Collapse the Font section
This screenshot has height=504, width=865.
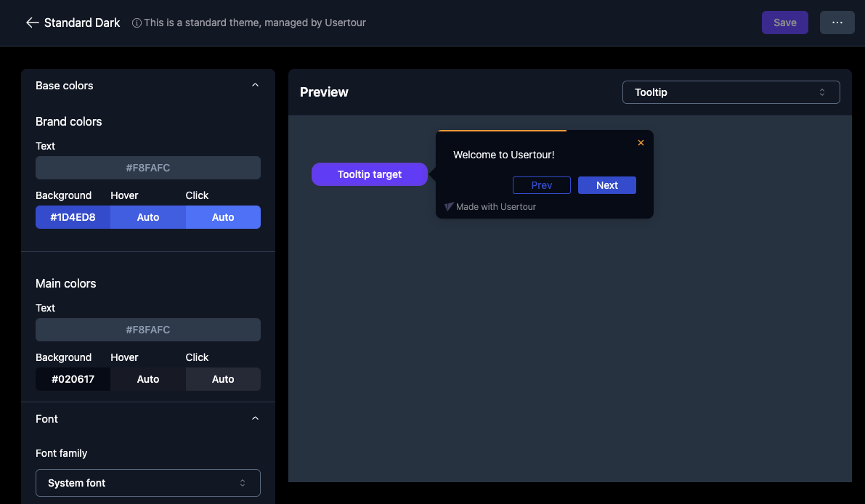click(255, 419)
